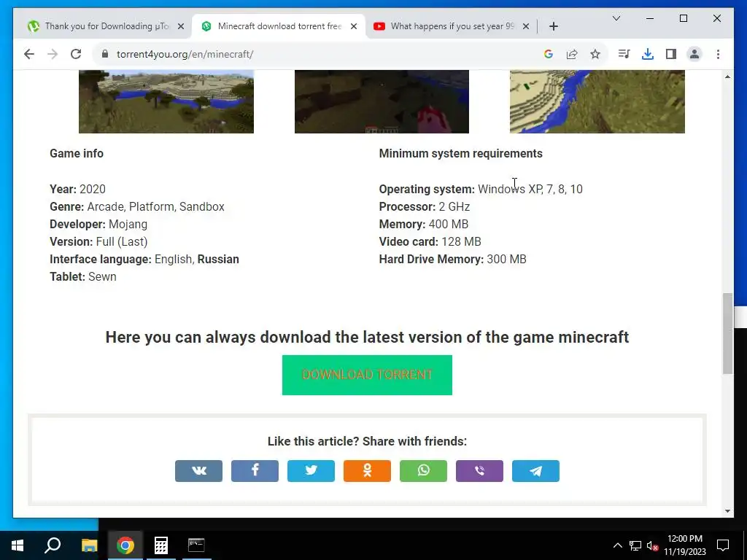Click the DOWNLOAD TORRENT button
Image resolution: width=747 pixels, height=560 pixels.
(367, 375)
